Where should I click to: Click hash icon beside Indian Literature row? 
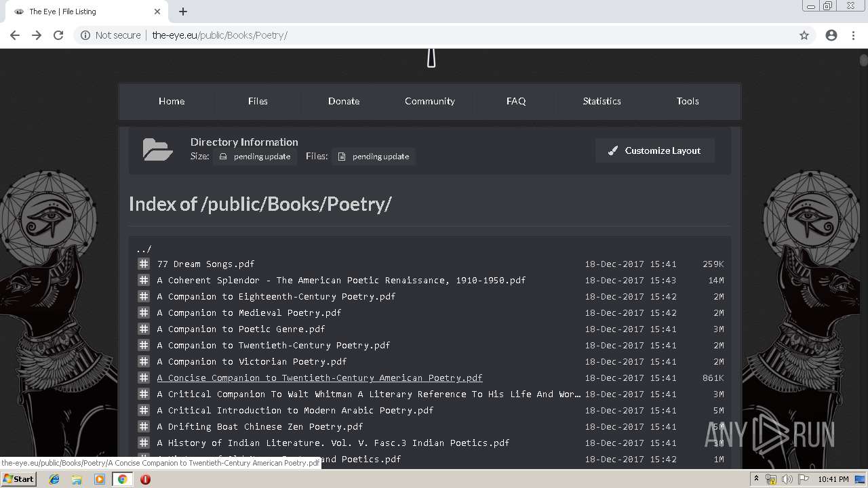144,443
